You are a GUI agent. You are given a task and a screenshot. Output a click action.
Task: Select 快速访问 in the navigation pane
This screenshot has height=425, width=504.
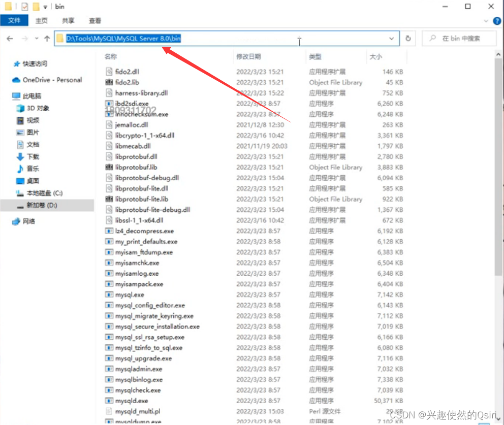[x=35, y=63]
